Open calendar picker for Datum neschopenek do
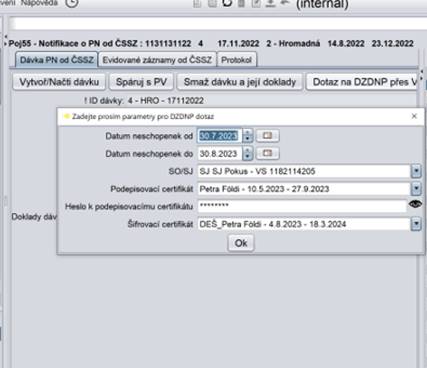The image size is (427, 368). click(267, 153)
